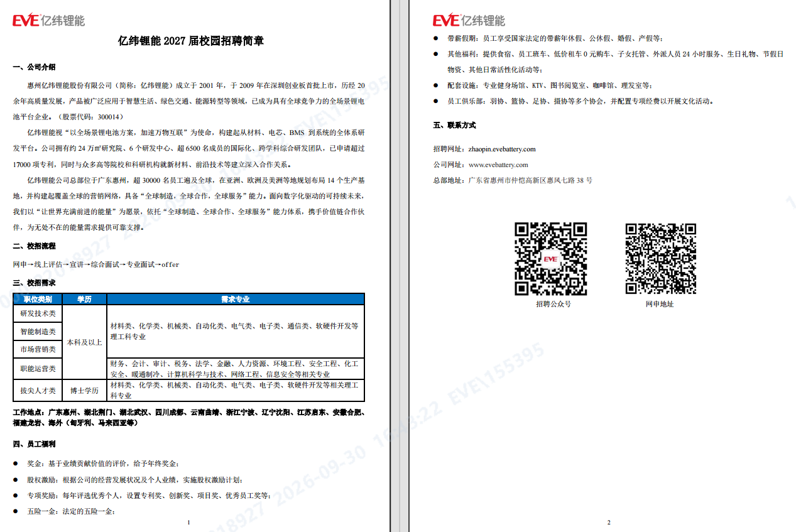Click the heading 一、公司介绍
This screenshot has height=532, width=796.
[x=34, y=67]
